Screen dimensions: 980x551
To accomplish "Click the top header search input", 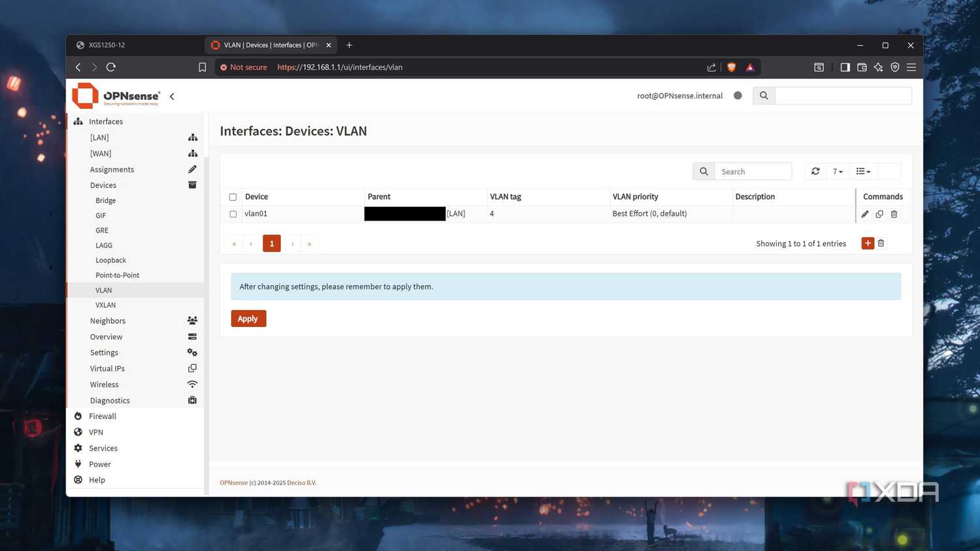I will pos(843,95).
